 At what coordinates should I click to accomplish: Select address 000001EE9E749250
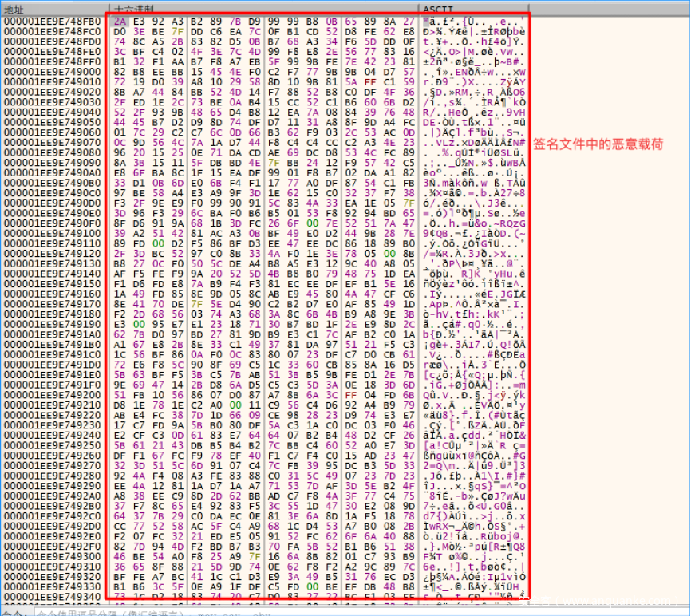53,445
